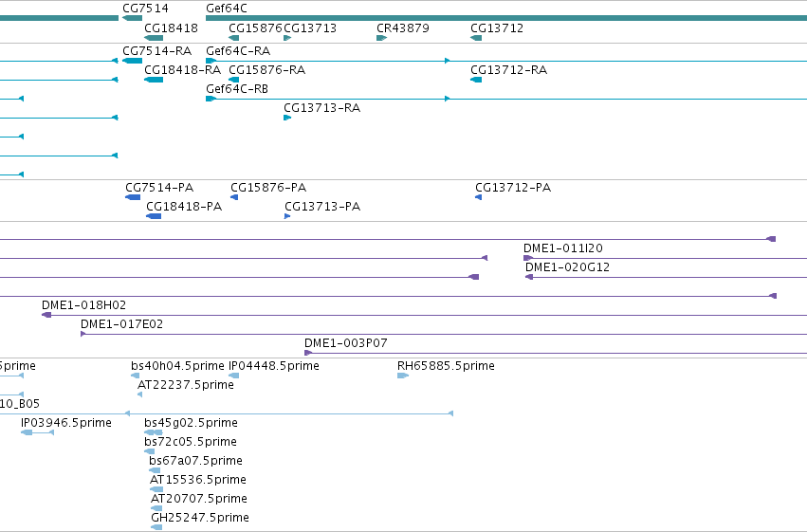Click the DME1-020G12 clone label

coord(567,267)
